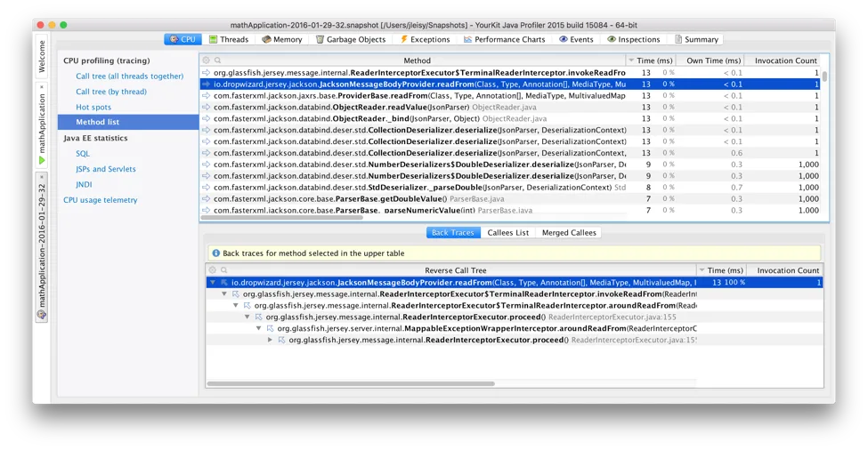Select ParserBase.getDoubleValue() method row
The image size is (868, 450).
click(x=510, y=199)
